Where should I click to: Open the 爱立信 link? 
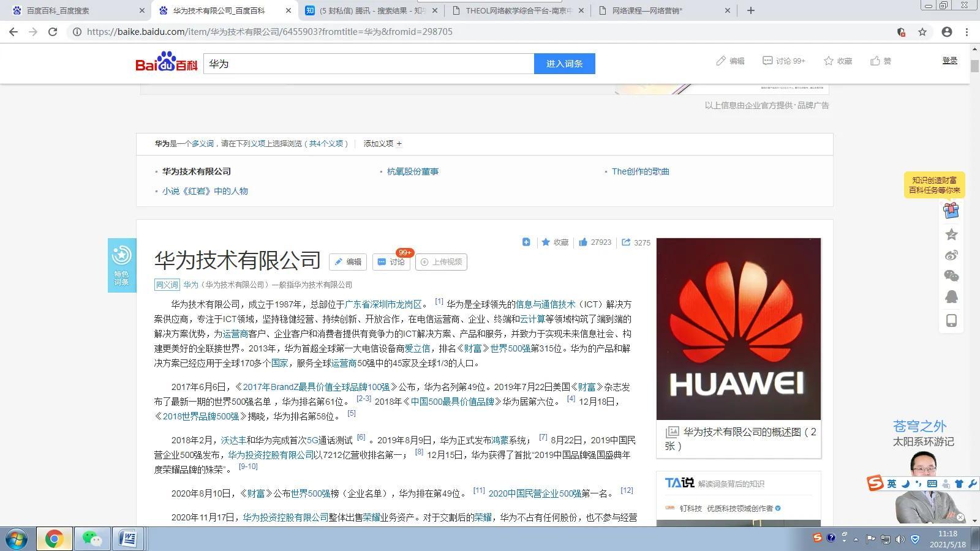(417, 348)
